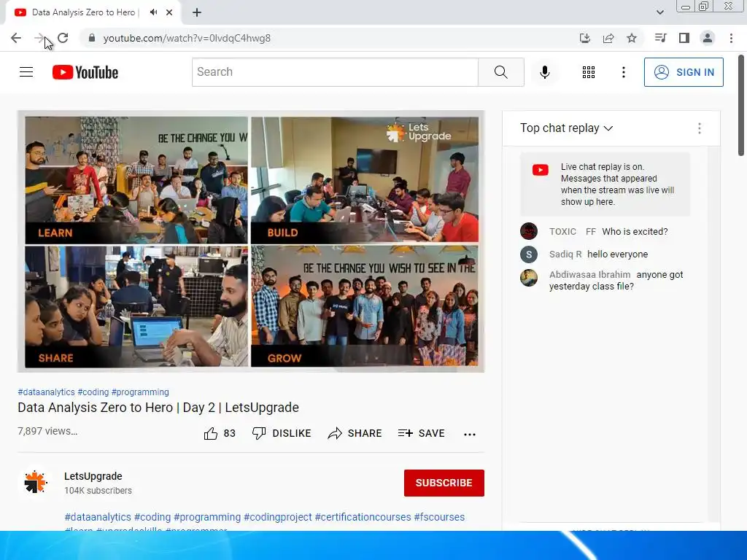747x560 pixels.
Task: Toggle the Chrome side panel icon
Action: click(684, 38)
